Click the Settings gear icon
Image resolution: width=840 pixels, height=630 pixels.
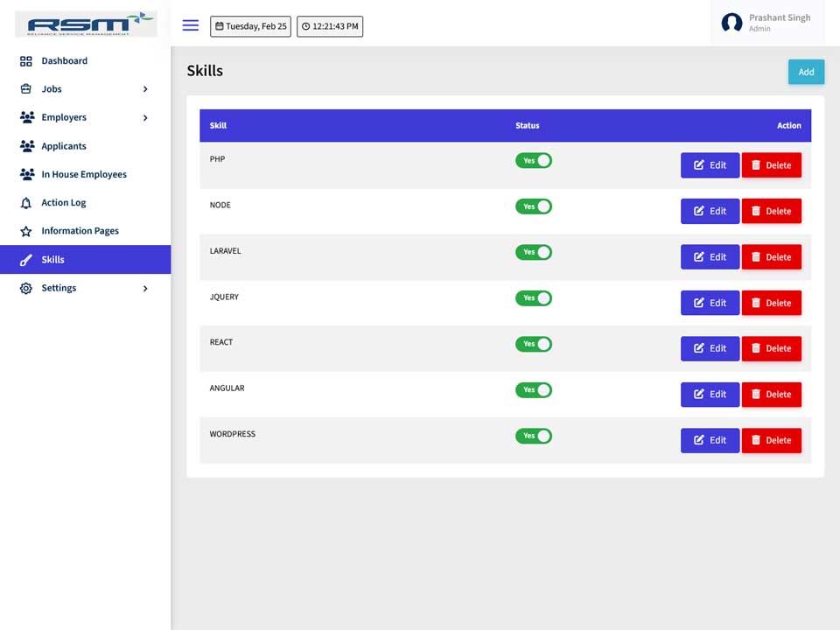coord(25,288)
